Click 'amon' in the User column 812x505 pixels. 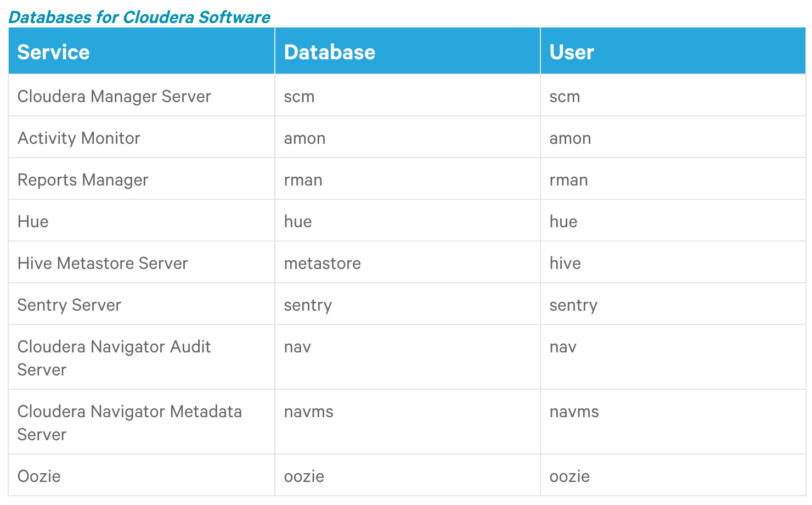click(570, 138)
